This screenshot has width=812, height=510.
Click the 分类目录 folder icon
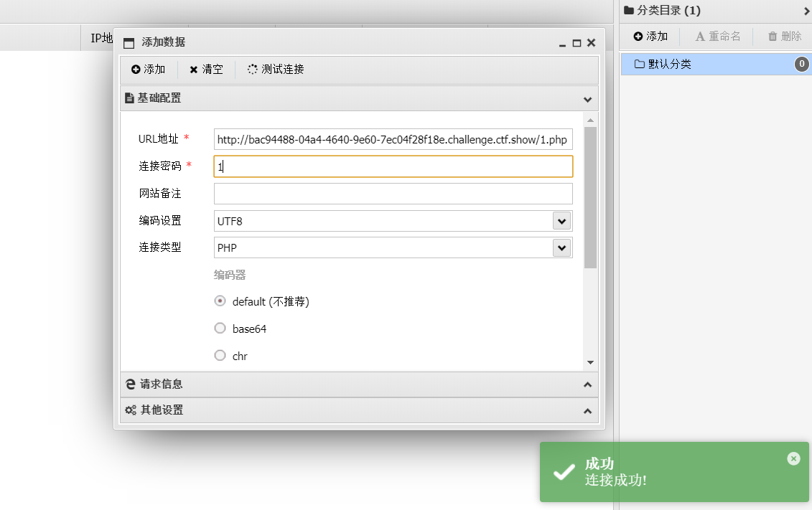[x=629, y=10]
